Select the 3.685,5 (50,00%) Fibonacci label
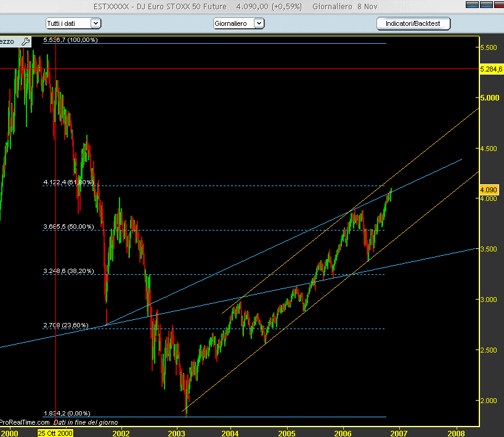Screen dimensions: 504x437 (68, 227)
